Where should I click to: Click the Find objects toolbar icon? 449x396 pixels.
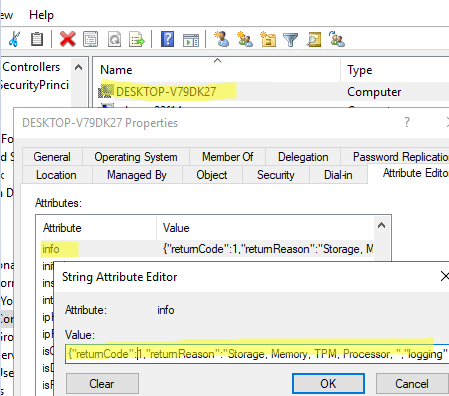tap(313, 39)
